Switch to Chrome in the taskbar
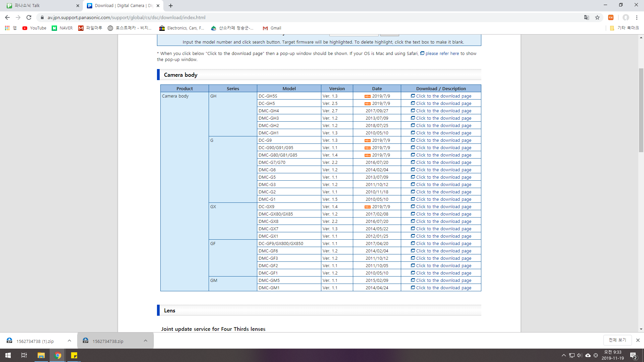 click(x=58, y=355)
